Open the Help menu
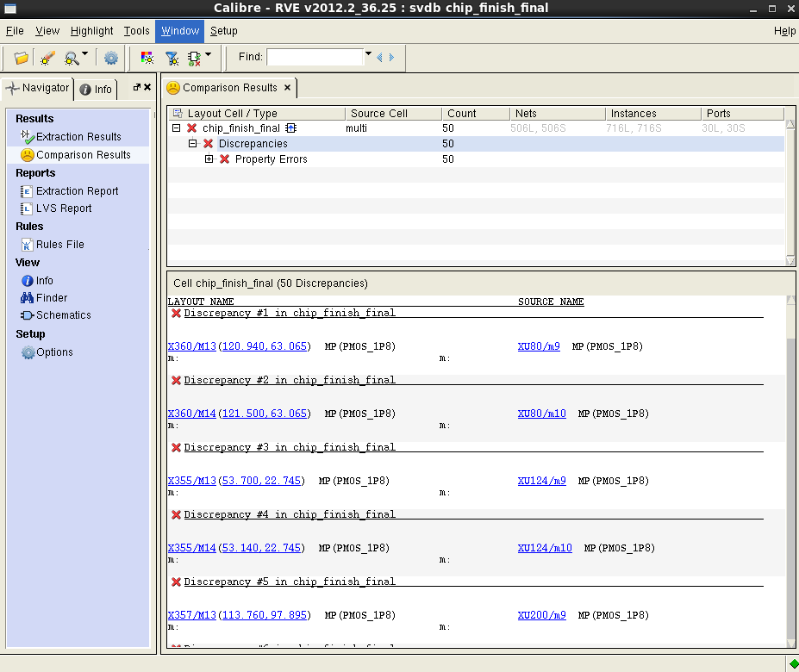Screen dimensions: 799x672 [x=784, y=31]
